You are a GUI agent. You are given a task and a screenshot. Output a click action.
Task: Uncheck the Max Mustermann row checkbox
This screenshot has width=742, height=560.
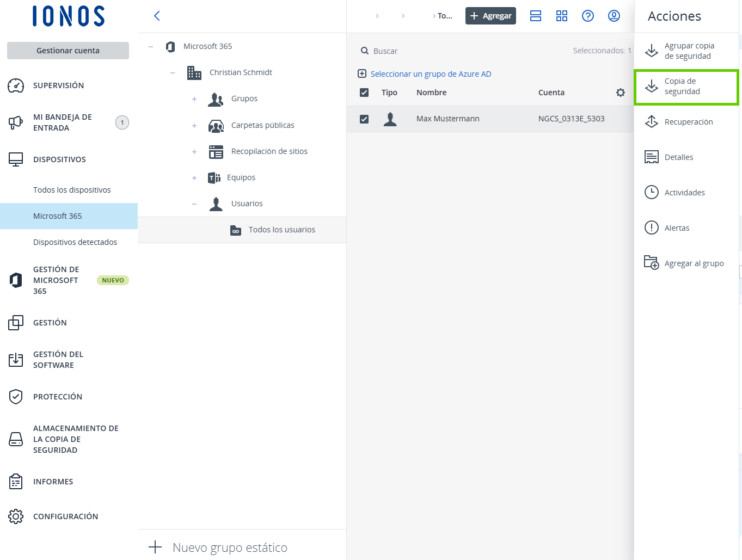[x=364, y=119]
